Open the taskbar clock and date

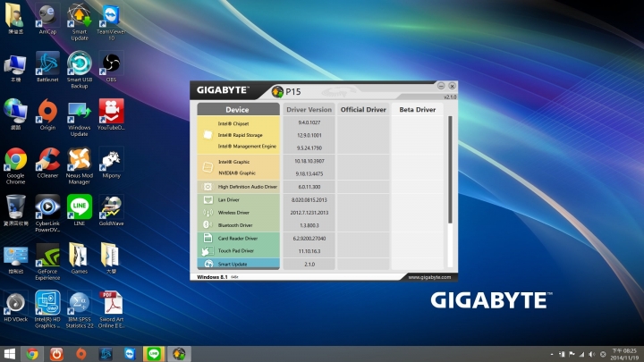point(624,354)
